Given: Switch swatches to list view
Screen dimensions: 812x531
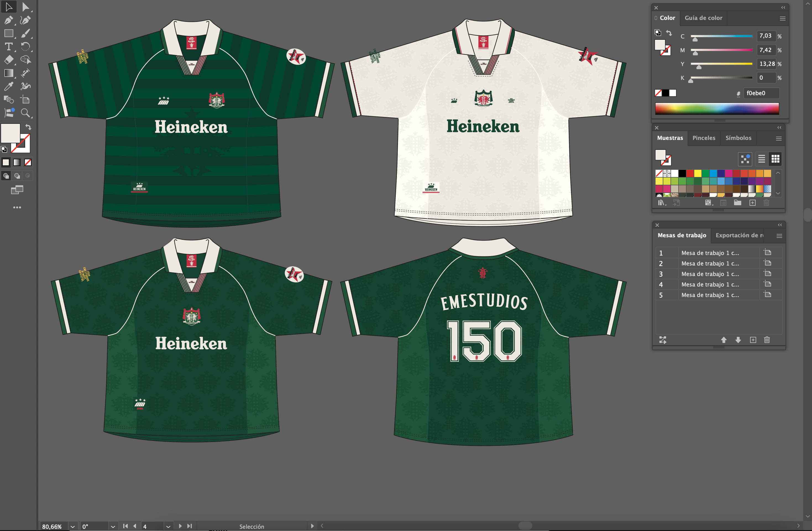Looking at the screenshot, I should 761,159.
